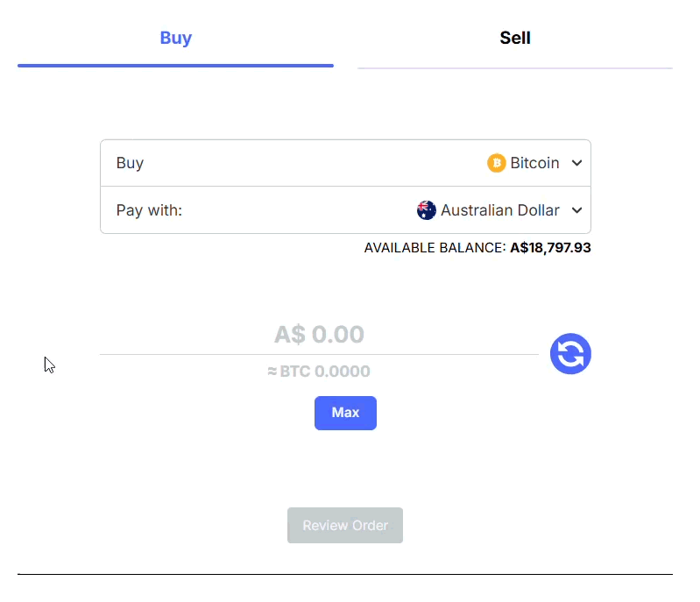Image resolution: width=700 pixels, height=602 pixels.
Task: Switch to the Buy tab
Action: (175, 38)
